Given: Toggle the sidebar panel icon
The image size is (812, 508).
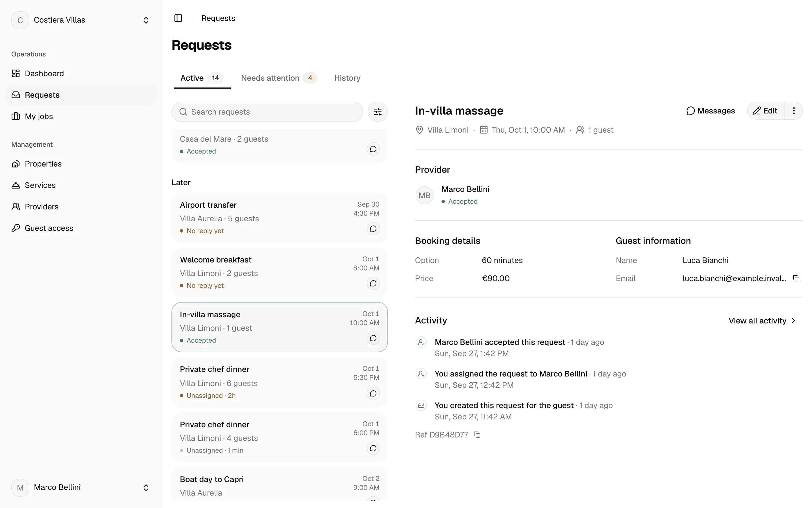Looking at the screenshot, I should click(x=178, y=18).
